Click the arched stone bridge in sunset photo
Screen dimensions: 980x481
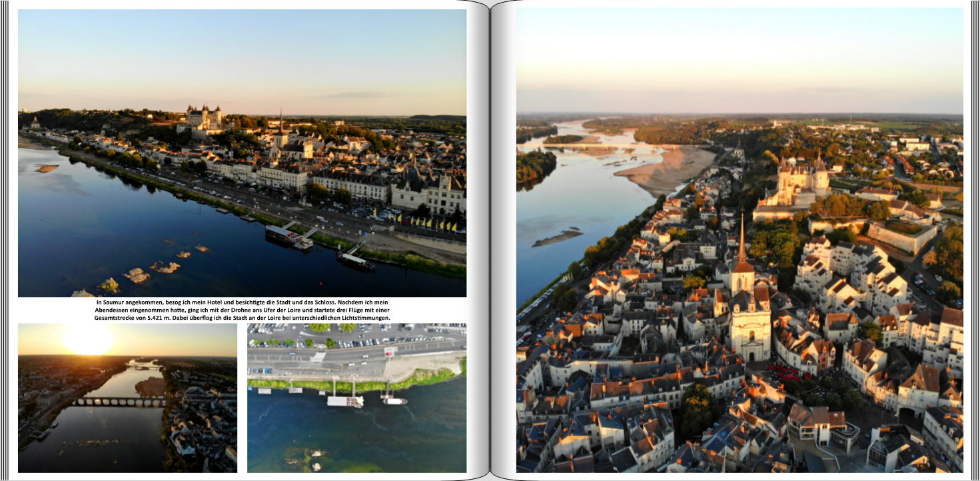[119, 402]
